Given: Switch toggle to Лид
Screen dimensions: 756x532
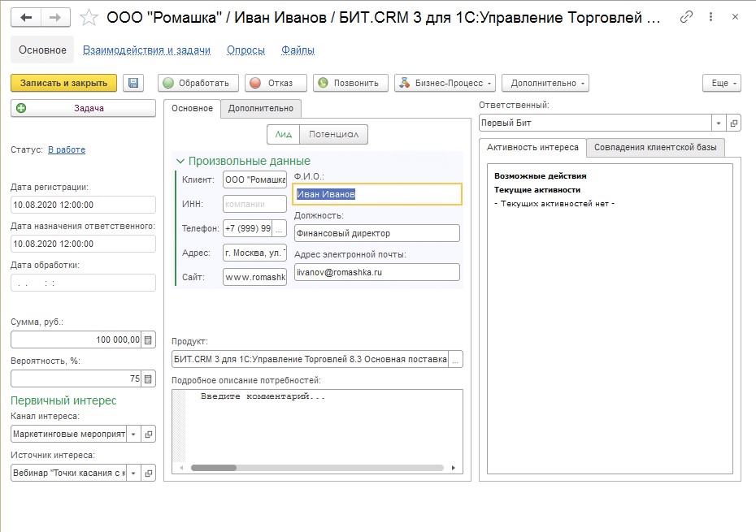Looking at the screenshot, I should 283,135.
